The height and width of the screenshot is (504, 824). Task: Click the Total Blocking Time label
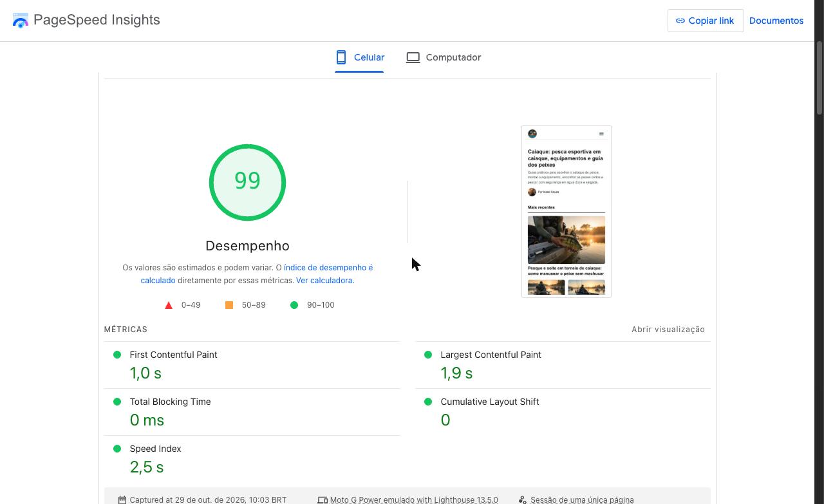170,402
